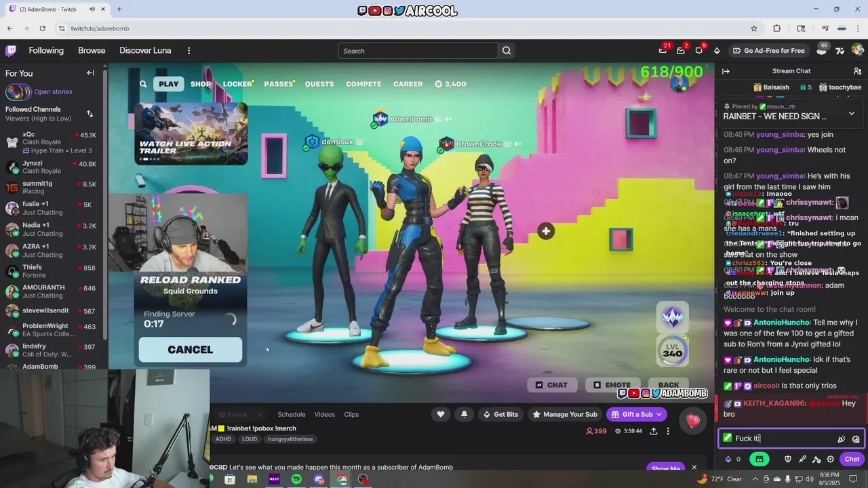Viewport: 868px width, 488px height.
Task: Open the three-dot menu beside Discover Luna
Action: click(x=189, y=51)
